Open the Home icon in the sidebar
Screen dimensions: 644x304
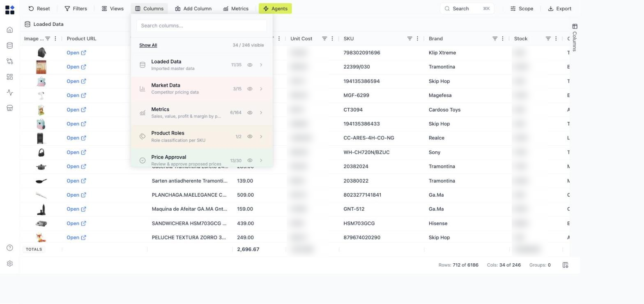[x=10, y=30]
